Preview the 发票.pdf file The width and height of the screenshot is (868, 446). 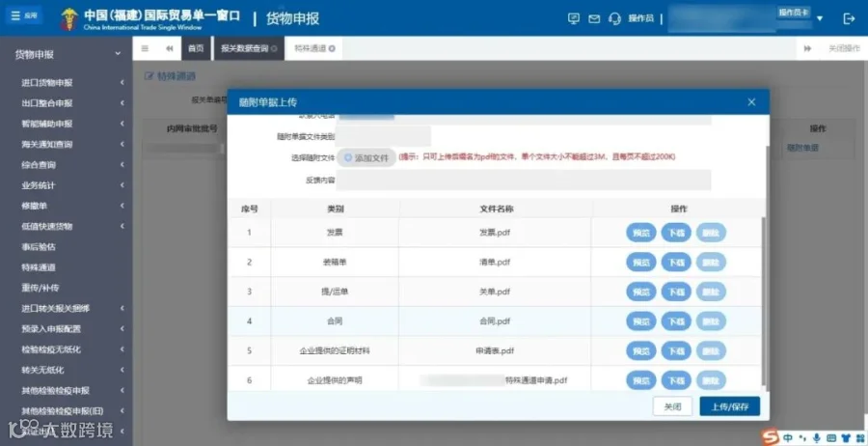pos(641,233)
